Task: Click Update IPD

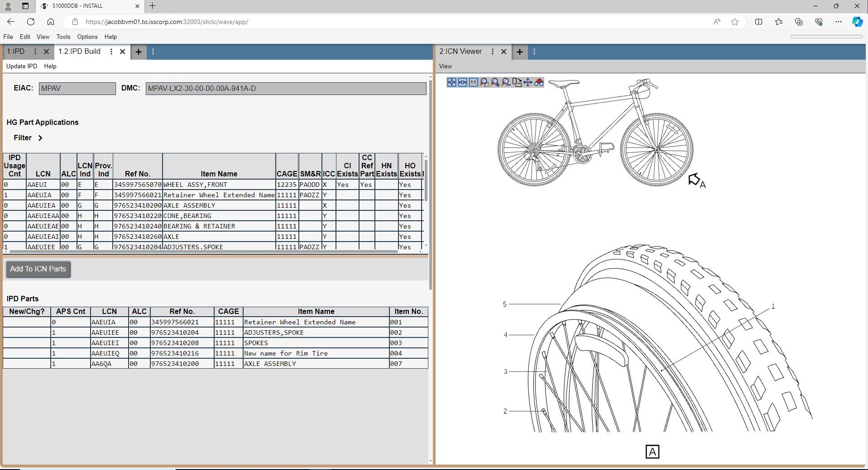Action: [21, 66]
